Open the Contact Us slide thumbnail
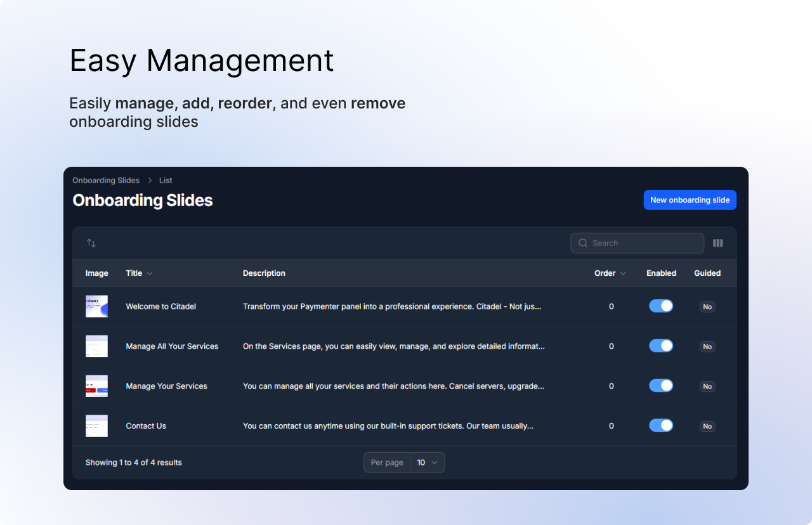This screenshot has height=525, width=812. pyautogui.click(x=96, y=426)
